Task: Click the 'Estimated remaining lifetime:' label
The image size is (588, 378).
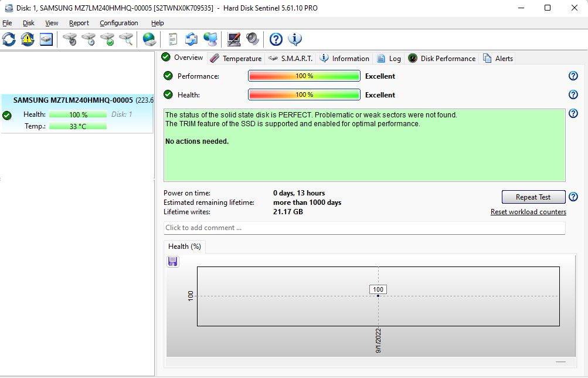Action: pos(209,203)
